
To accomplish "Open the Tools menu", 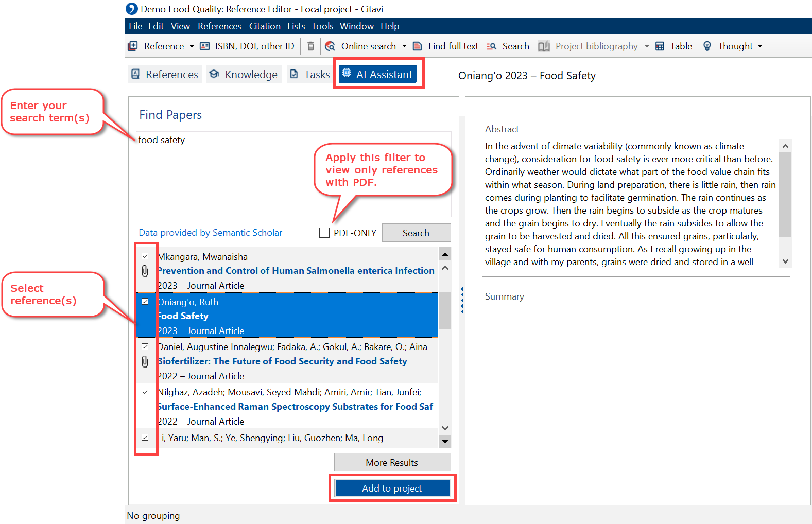I will (x=322, y=26).
